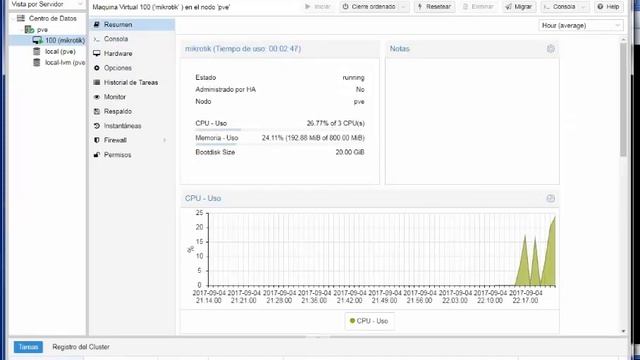The width and height of the screenshot is (640, 360).
Task: Open the Resumen summary tab
Action: pos(132,24)
